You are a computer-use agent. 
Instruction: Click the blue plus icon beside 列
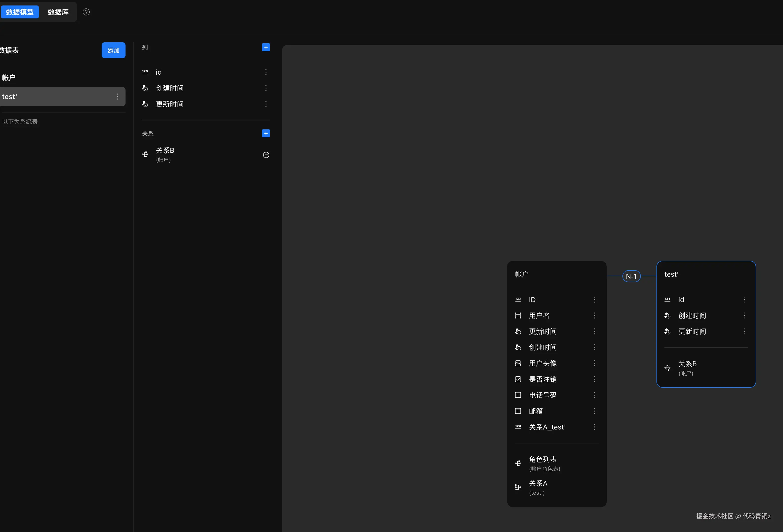point(266,48)
